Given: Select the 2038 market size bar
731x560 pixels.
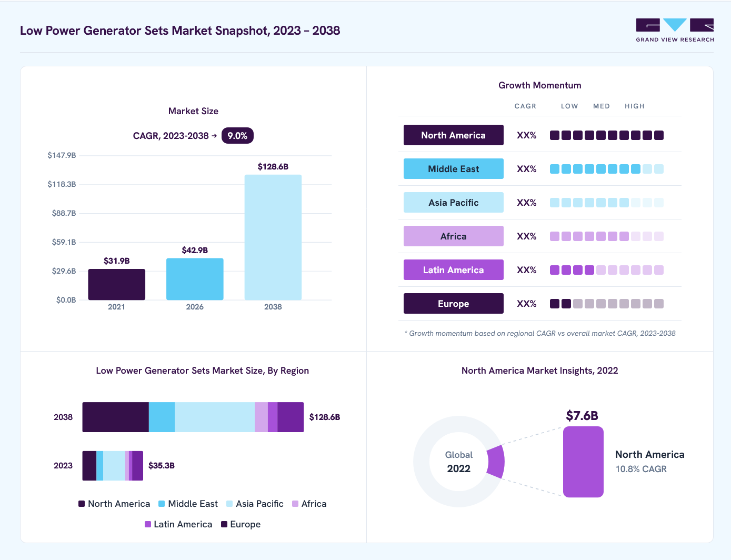Looking at the screenshot, I should (x=273, y=237).
